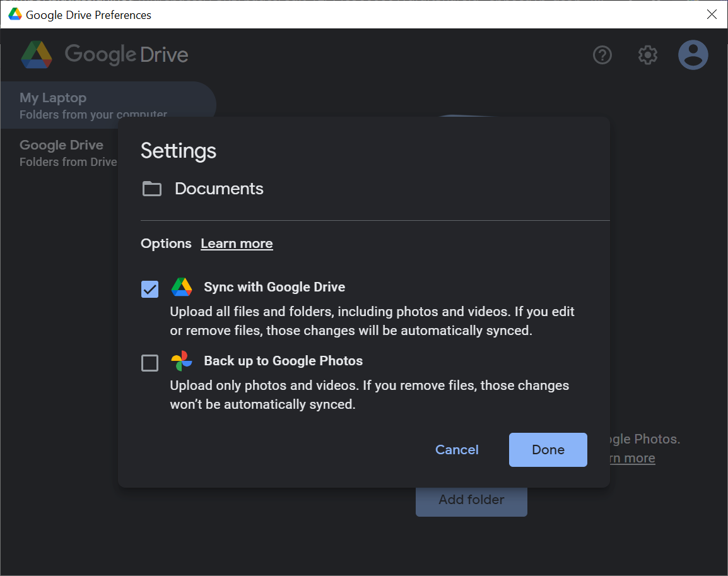Viewport: 728px width, 576px height.
Task: Click the Settings dialog heading
Action: pos(179,151)
